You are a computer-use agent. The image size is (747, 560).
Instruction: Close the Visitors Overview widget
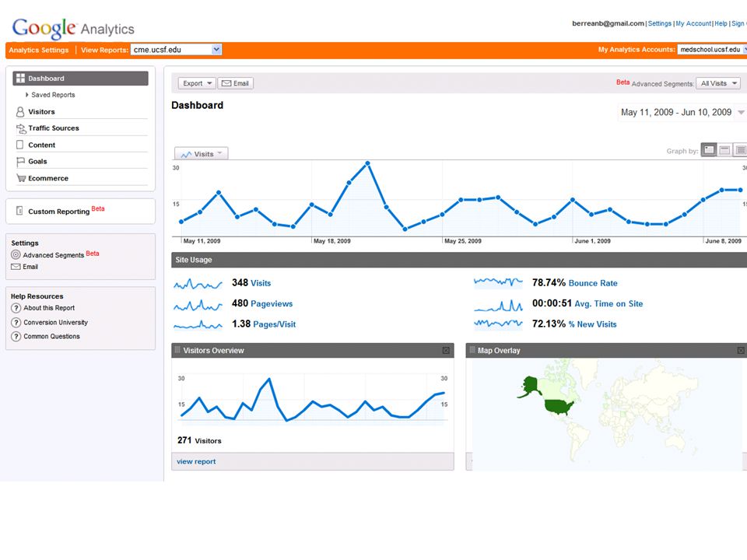[446, 351]
